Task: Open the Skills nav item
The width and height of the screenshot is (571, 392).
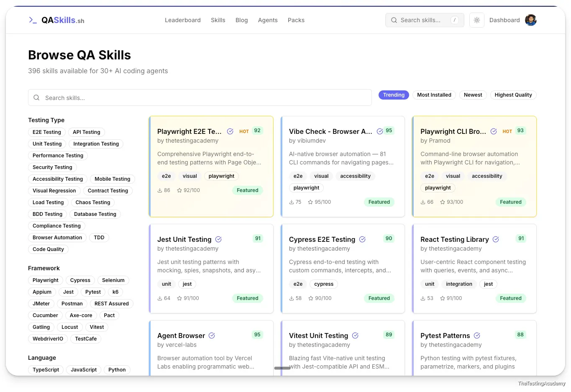Action: click(218, 20)
